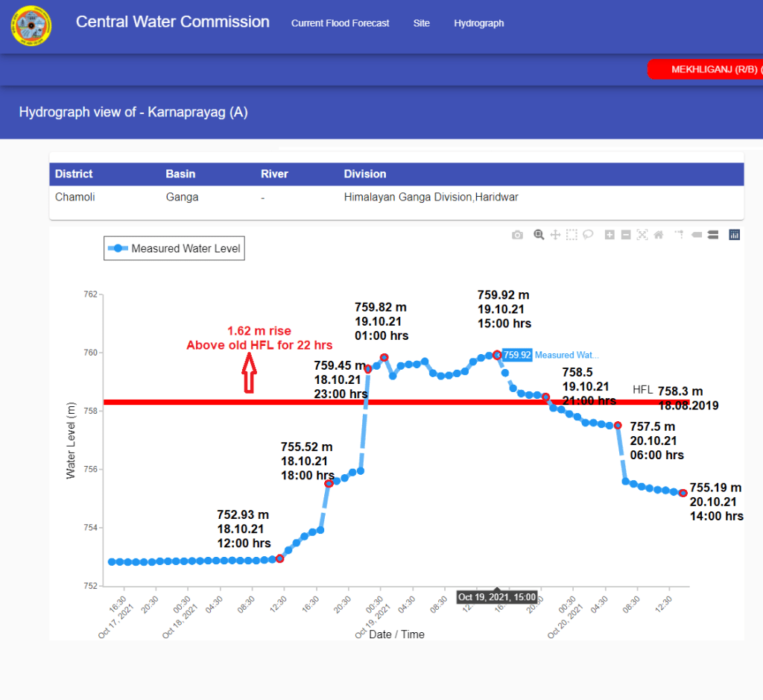Go to the Hydrograph nav link

point(479,23)
